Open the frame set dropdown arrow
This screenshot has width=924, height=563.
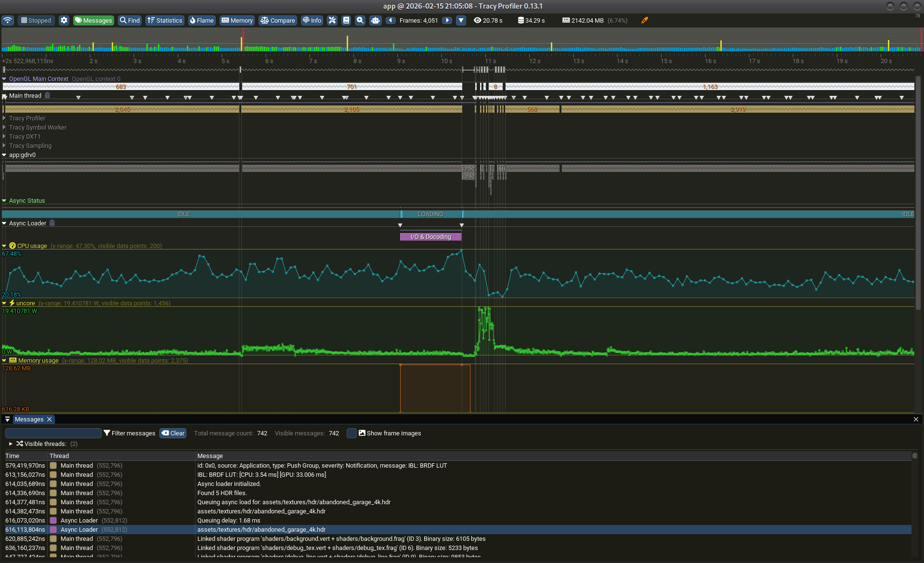click(461, 20)
